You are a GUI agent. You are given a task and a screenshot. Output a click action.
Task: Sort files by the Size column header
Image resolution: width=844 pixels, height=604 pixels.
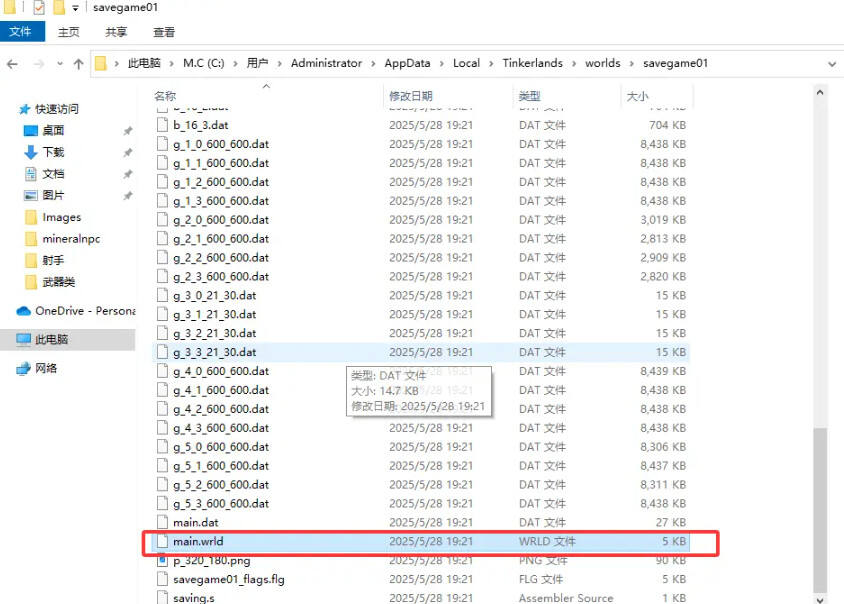637,96
